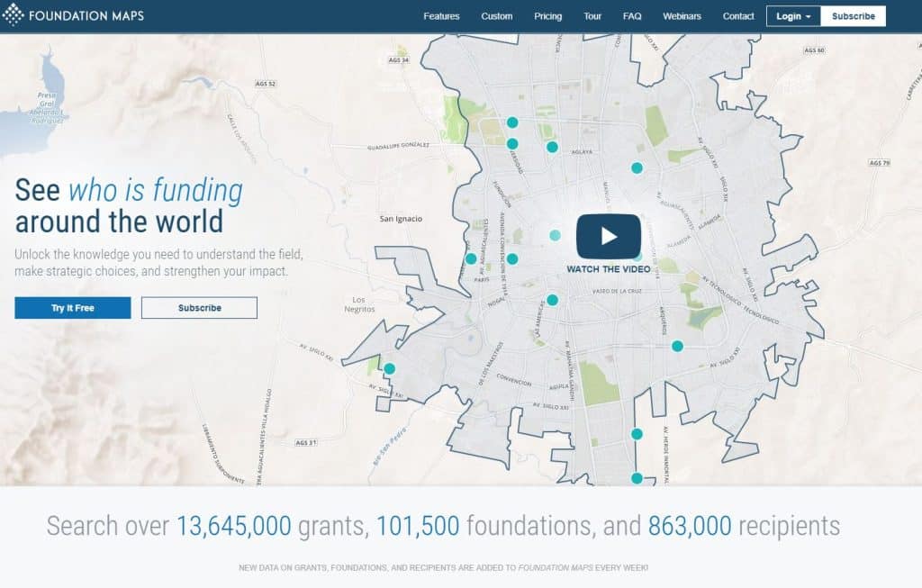Screen dimensions: 922x588
Task: Click the Try It Free button
Action: pos(72,308)
